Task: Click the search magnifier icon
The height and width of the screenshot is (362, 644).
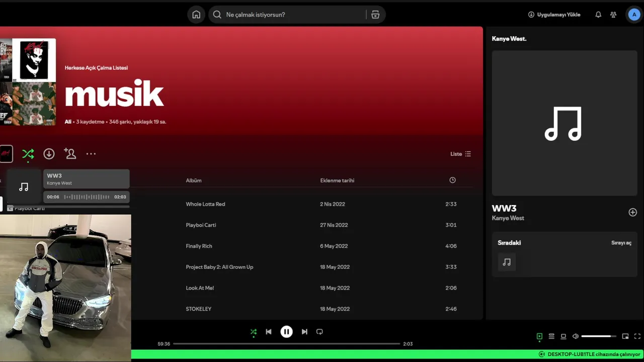Action: [x=217, y=15]
